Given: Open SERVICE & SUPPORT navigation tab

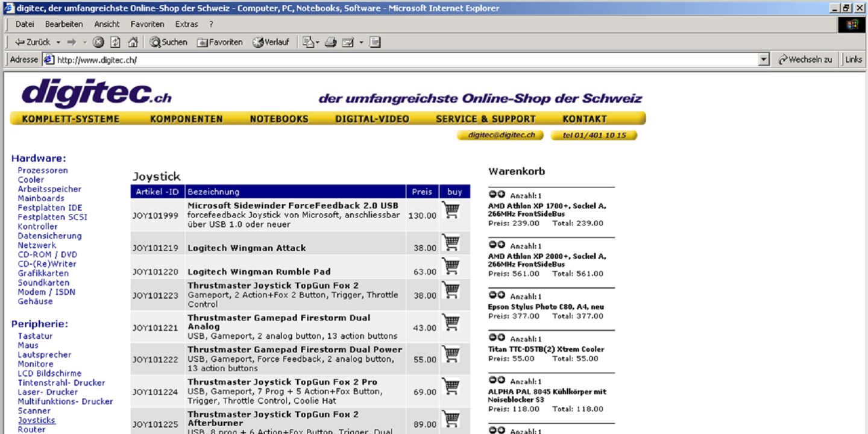Looking at the screenshot, I should coord(486,119).
